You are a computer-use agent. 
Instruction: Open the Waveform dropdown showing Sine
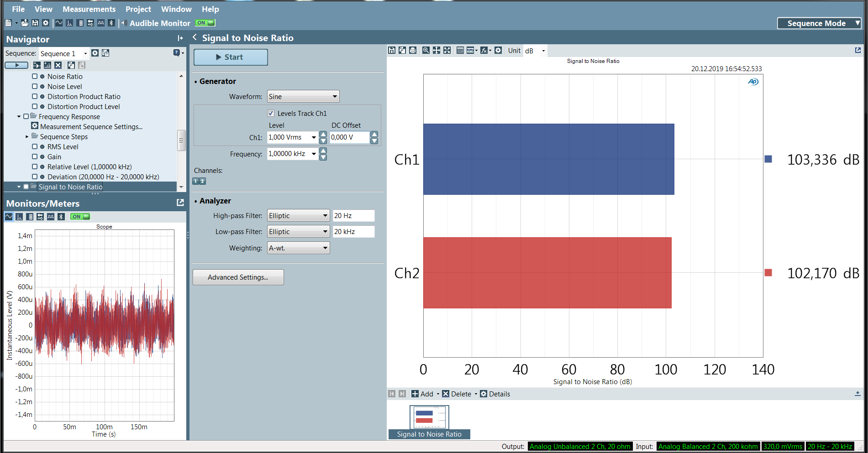coord(303,97)
